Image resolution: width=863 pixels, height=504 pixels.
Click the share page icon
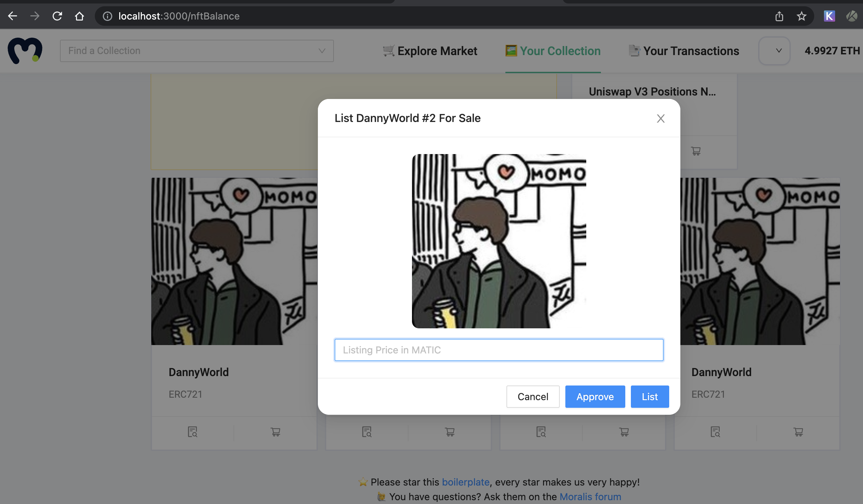click(x=779, y=16)
